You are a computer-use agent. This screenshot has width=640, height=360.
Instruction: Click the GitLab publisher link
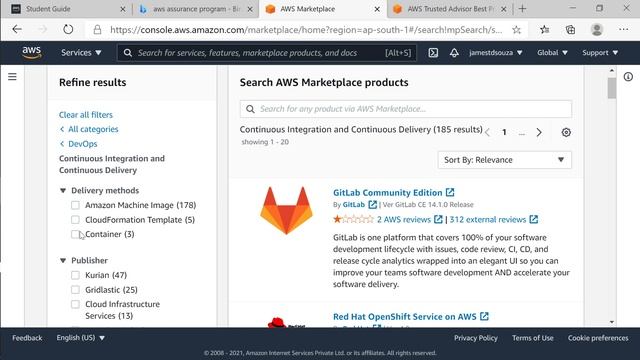click(353, 204)
